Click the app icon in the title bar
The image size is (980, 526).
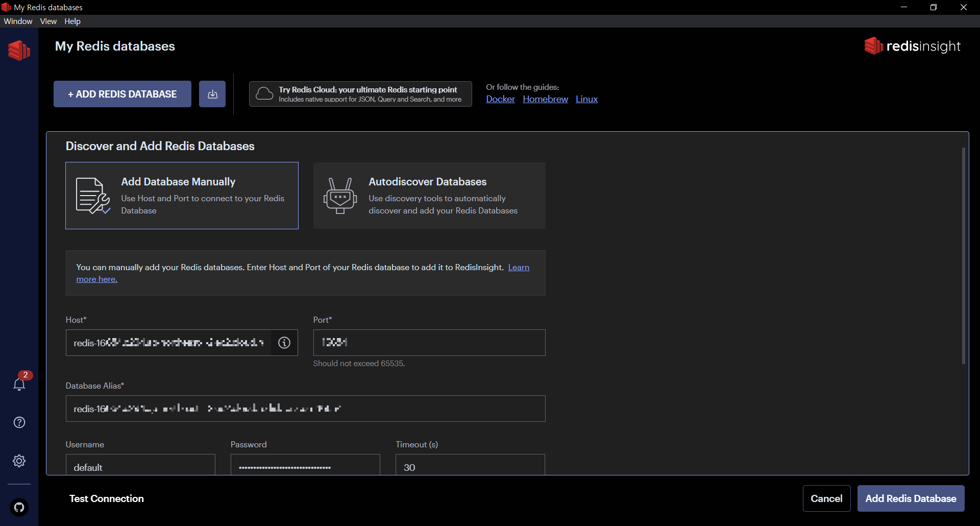point(6,7)
